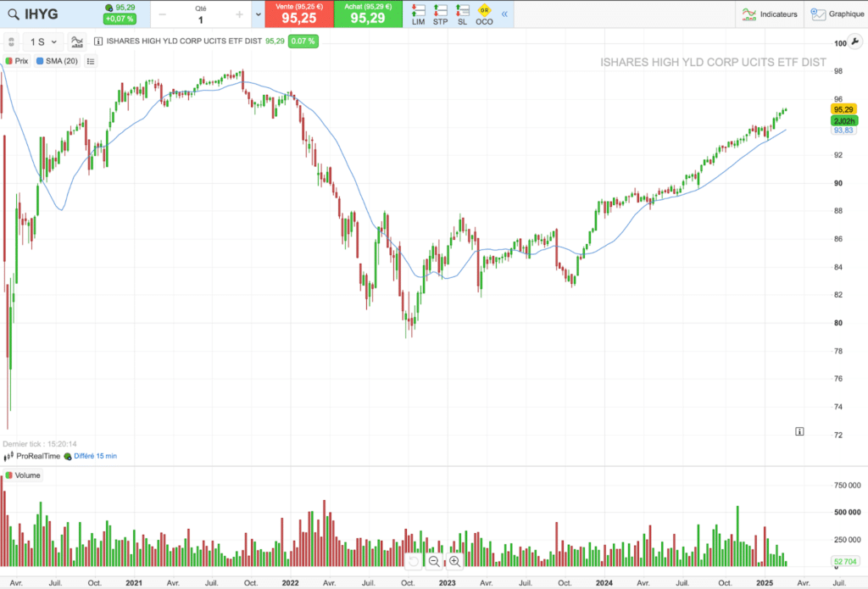
Task: Expand the quantity options dropdown arrow
Action: tap(258, 14)
